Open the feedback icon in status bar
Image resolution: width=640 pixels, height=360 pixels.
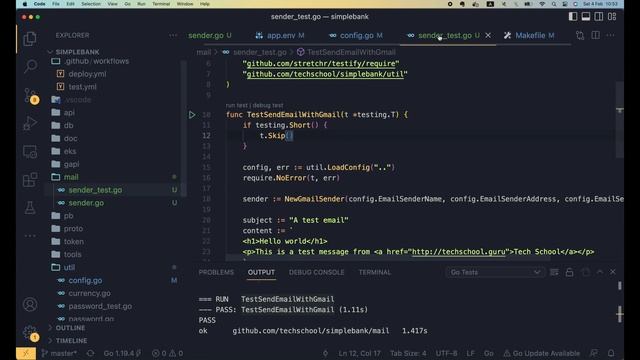coord(594,353)
